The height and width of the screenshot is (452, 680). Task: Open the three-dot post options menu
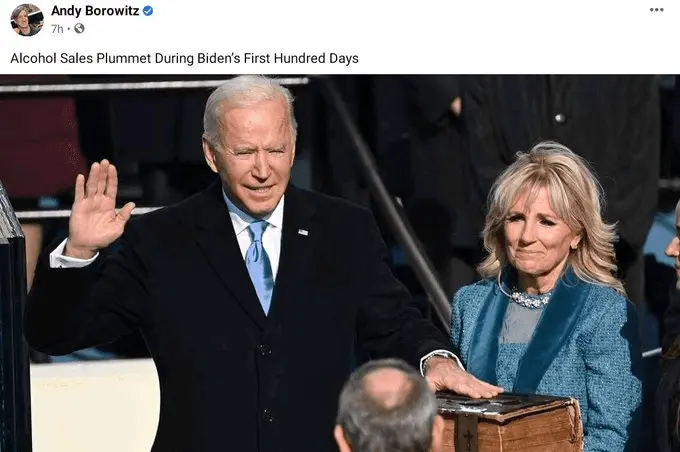(657, 10)
